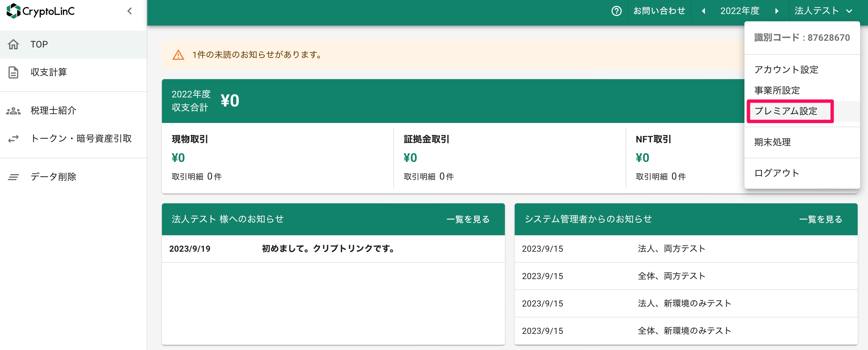
Task: Click the CryptoLinC logo
Action: click(x=40, y=11)
